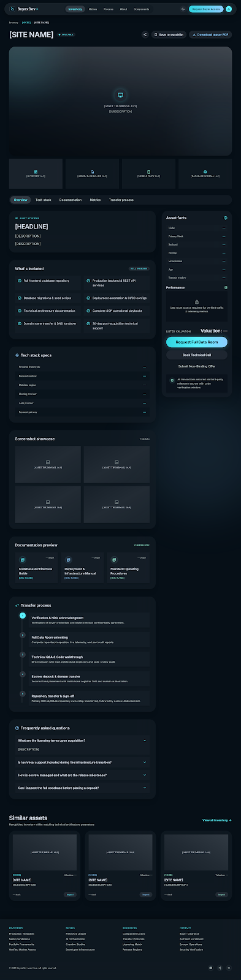Viewport: 241px width, 980px height.
Task: Click the checkmark beside Production backend & REST API
Action: pos(88,281)
